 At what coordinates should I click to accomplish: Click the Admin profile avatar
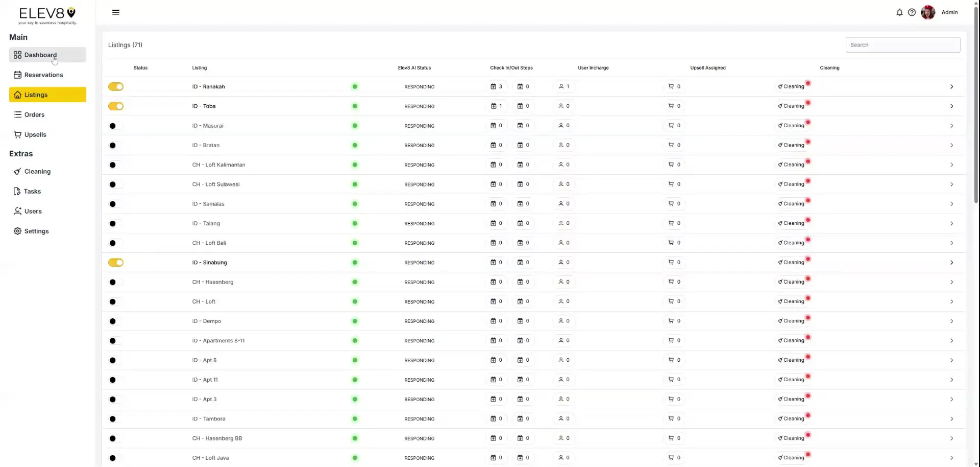(928, 12)
